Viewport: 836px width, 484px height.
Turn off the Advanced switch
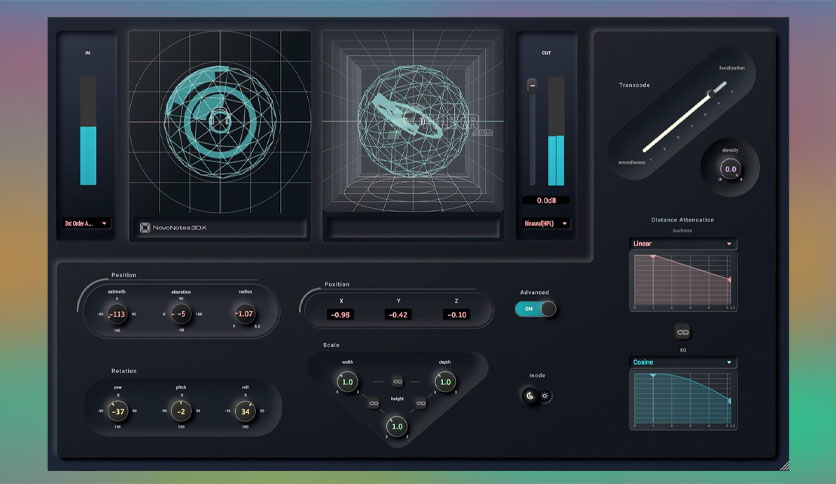(535, 309)
